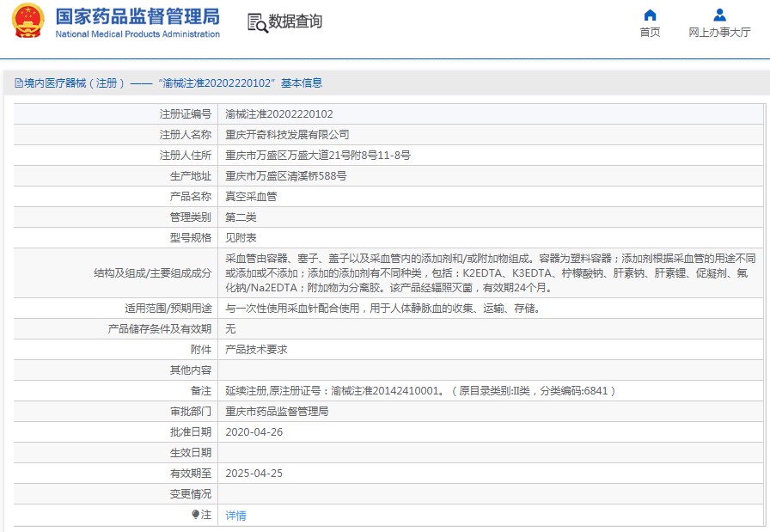This screenshot has width=770, height=532.
Task: Click National Medical Products Administration text
Action: [137, 34]
